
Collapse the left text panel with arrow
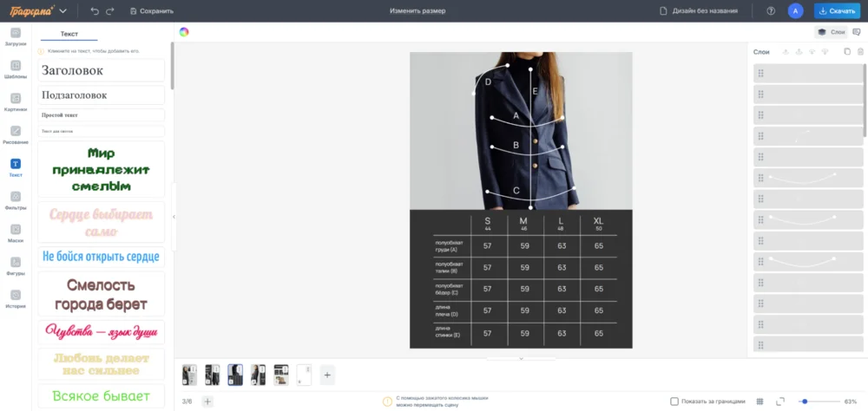pos(174,217)
